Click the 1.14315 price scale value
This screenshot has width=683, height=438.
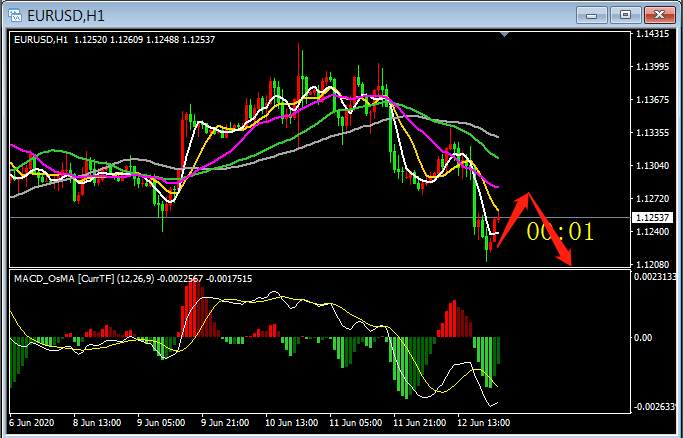point(652,34)
